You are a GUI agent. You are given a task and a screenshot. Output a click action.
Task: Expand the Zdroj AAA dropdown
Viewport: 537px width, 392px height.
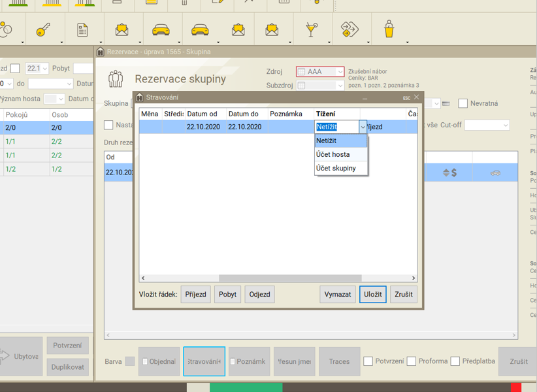pyautogui.click(x=340, y=72)
